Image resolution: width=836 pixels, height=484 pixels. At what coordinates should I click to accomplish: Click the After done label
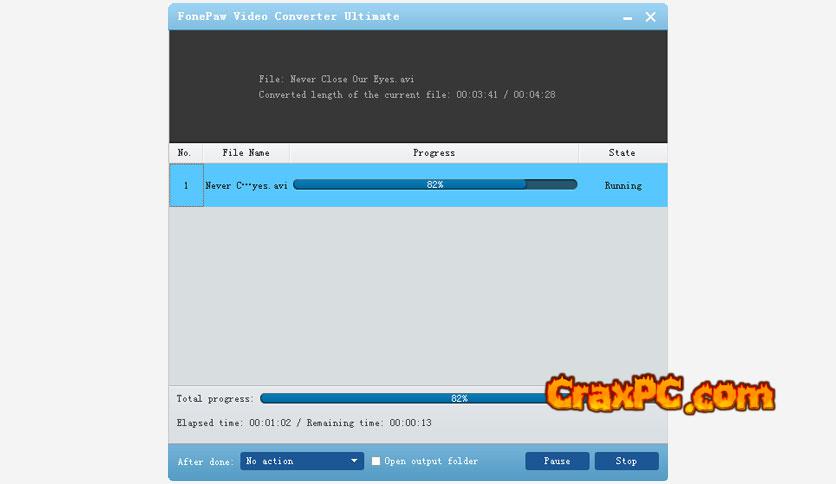(206, 462)
